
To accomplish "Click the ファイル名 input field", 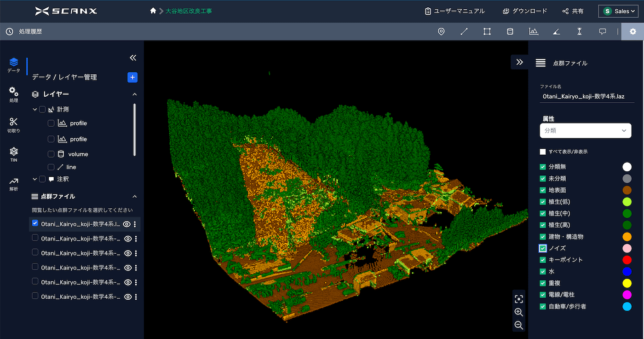I will (x=586, y=96).
